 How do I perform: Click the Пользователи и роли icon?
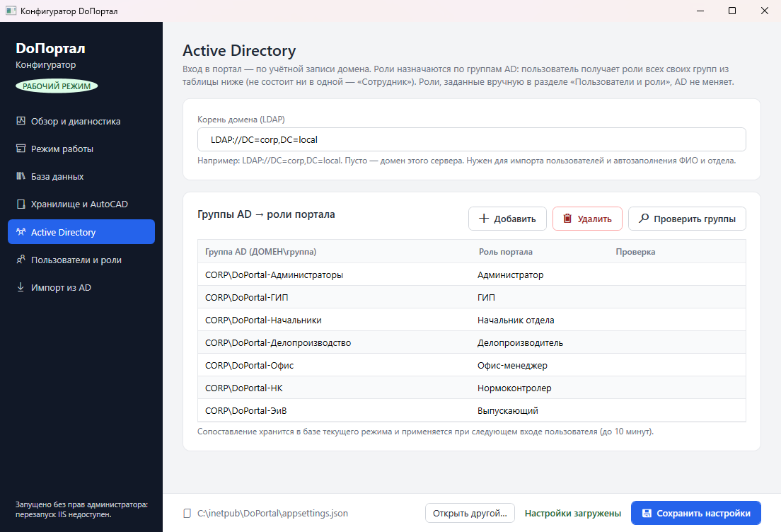click(21, 260)
